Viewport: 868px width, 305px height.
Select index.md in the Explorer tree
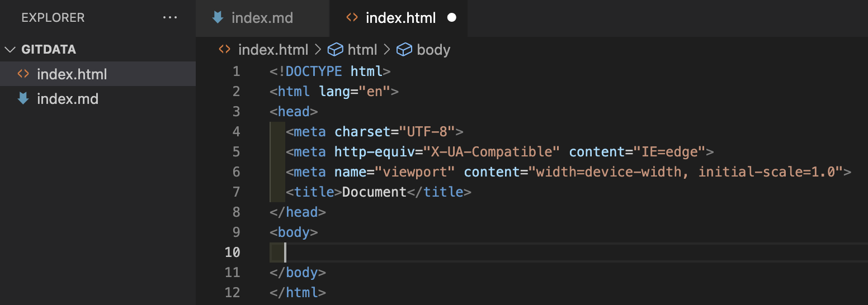click(98, 99)
